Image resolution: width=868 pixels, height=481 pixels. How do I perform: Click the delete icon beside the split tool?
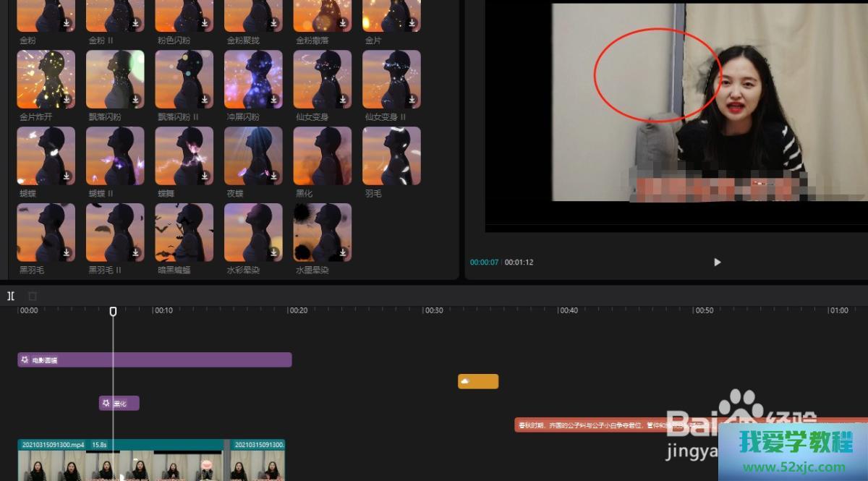pyautogui.click(x=32, y=296)
